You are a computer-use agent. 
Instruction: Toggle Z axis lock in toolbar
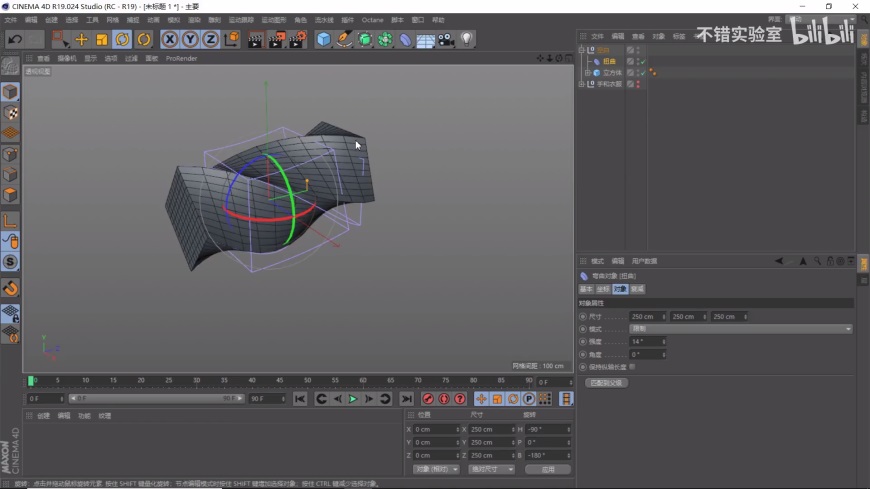coord(210,39)
